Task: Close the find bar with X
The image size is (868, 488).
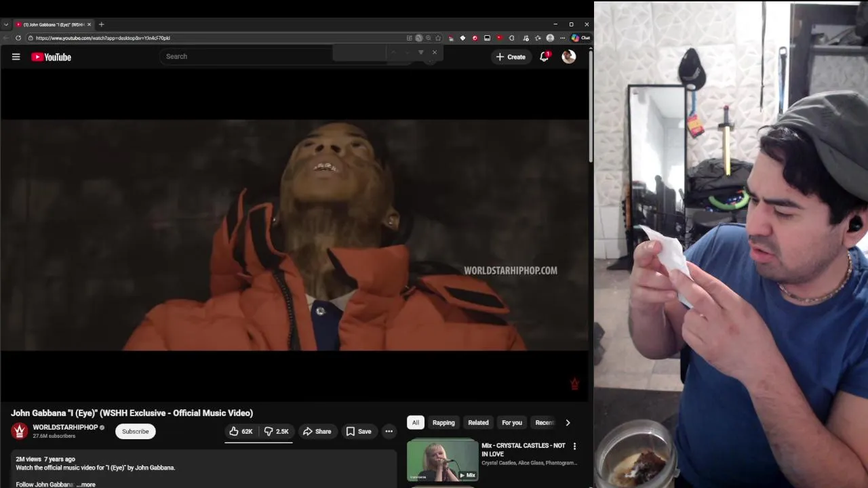Action: 435,52
